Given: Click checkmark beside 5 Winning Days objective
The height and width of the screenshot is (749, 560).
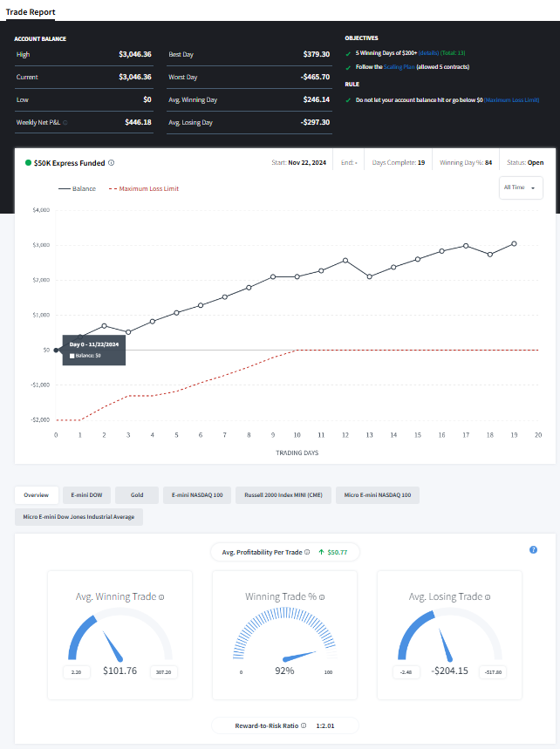Looking at the screenshot, I should pos(348,53).
